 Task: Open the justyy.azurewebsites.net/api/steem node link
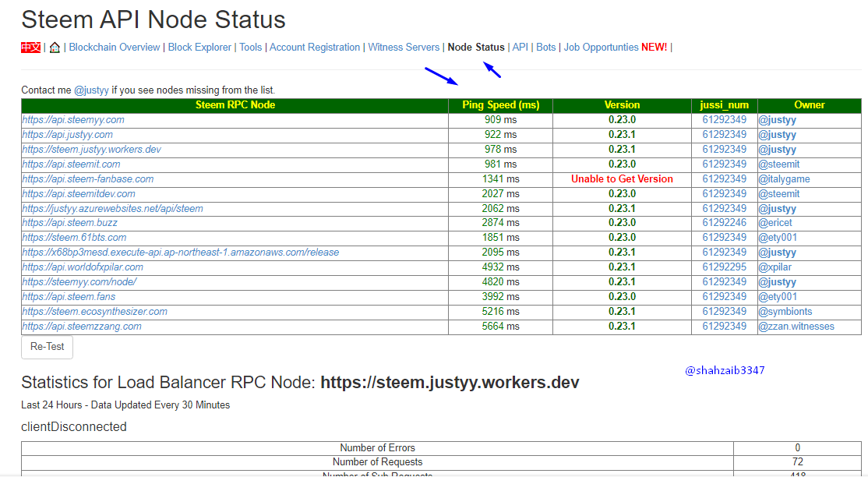coord(112,209)
